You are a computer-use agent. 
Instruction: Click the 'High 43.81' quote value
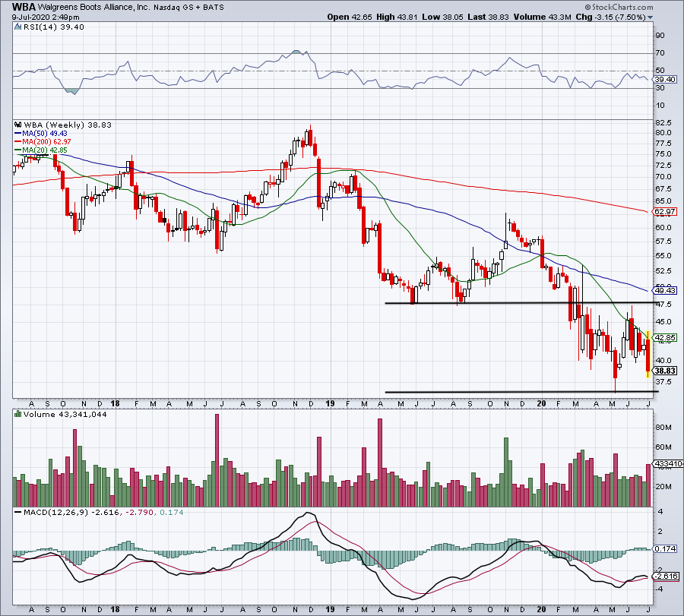tap(397, 17)
